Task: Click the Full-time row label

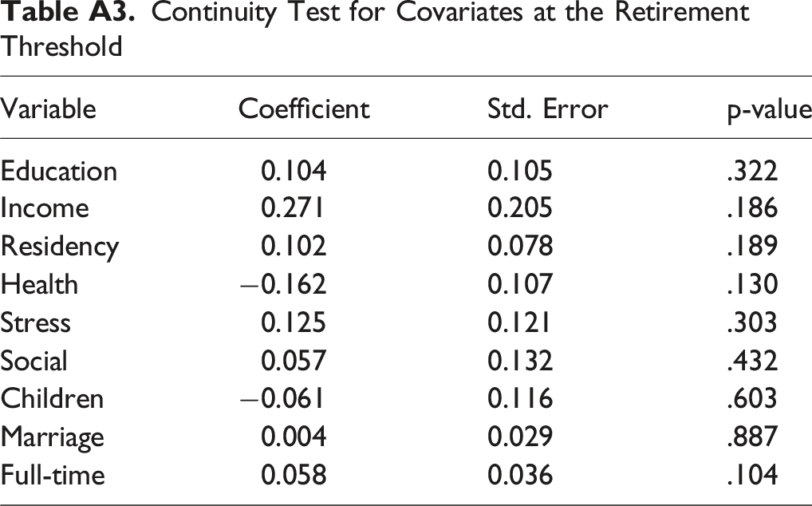Action: coord(53,474)
